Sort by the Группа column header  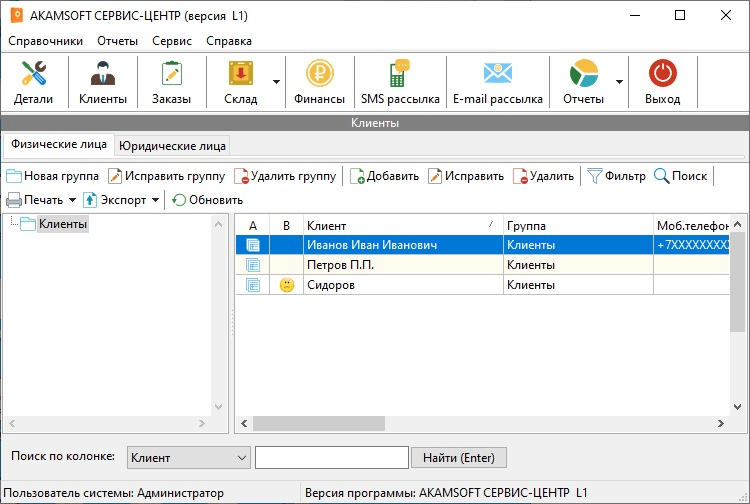point(578,226)
